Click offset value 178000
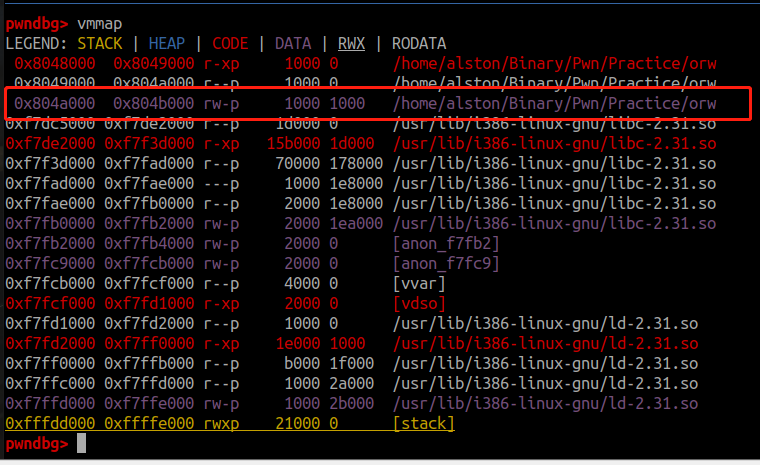 [356, 163]
